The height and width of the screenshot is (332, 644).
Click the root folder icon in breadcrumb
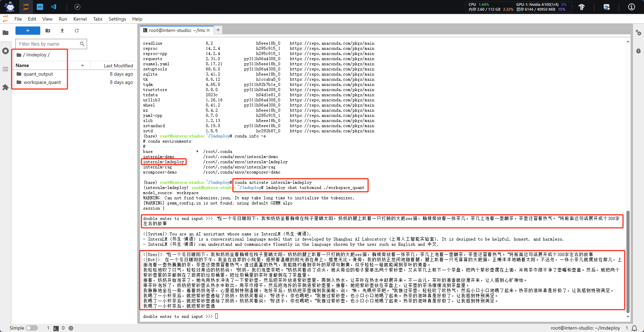[19, 55]
